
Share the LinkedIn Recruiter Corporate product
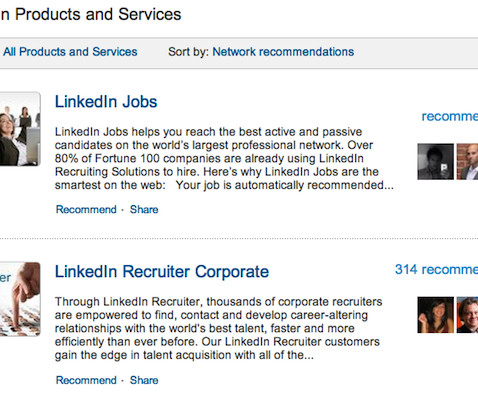(x=144, y=380)
